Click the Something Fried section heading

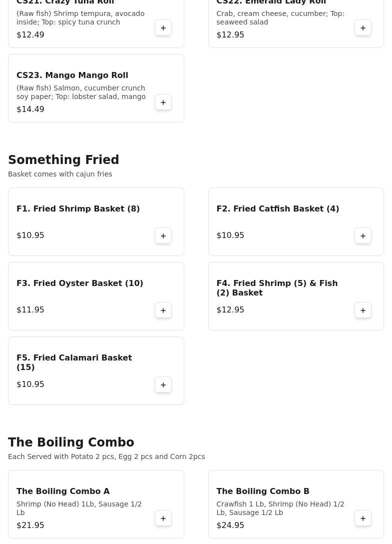[x=63, y=160]
